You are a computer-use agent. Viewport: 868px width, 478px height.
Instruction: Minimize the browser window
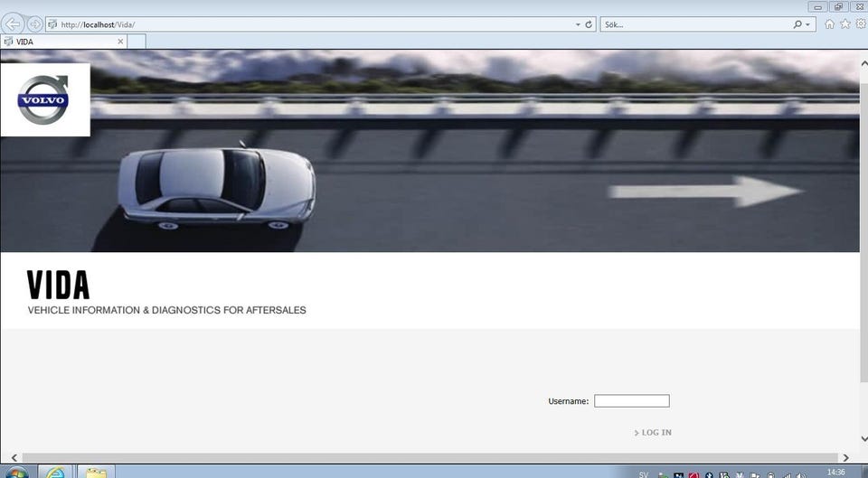(817, 6)
